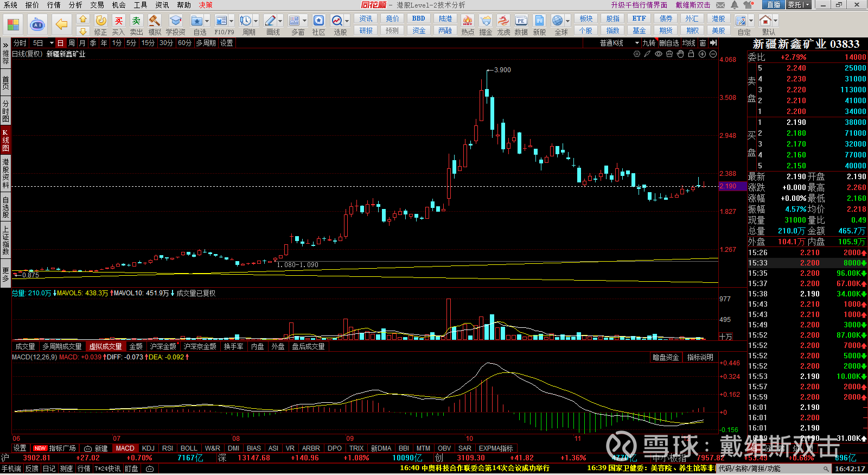Click the yellow back arrow icon
Image resolution: width=868 pixels, height=475 pixels.
click(62, 24)
